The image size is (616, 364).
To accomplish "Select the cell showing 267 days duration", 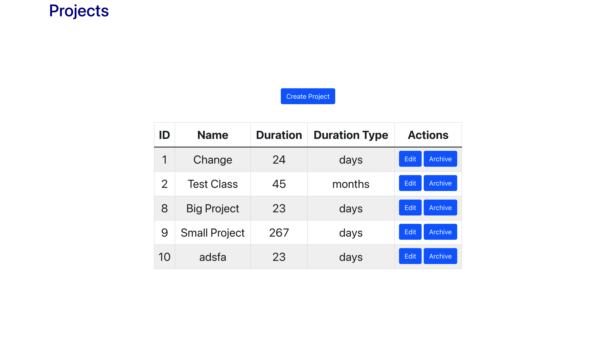I will click(279, 232).
